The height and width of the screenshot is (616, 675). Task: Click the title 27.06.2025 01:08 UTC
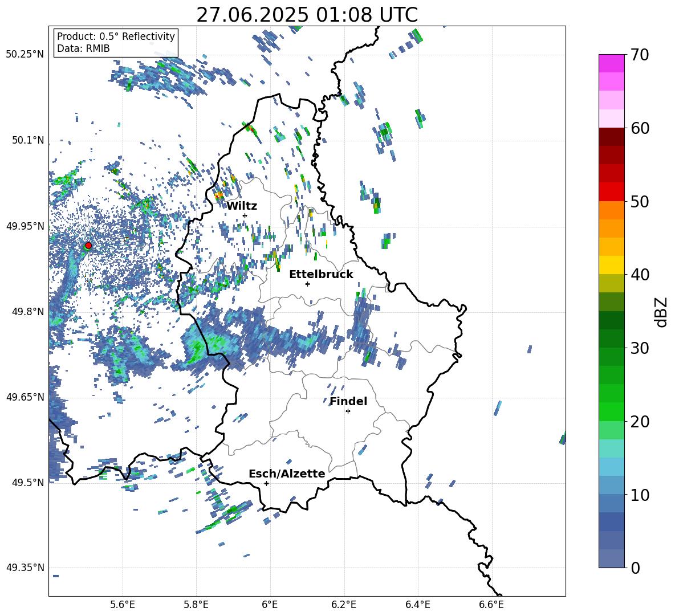click(x=307, y=15)
